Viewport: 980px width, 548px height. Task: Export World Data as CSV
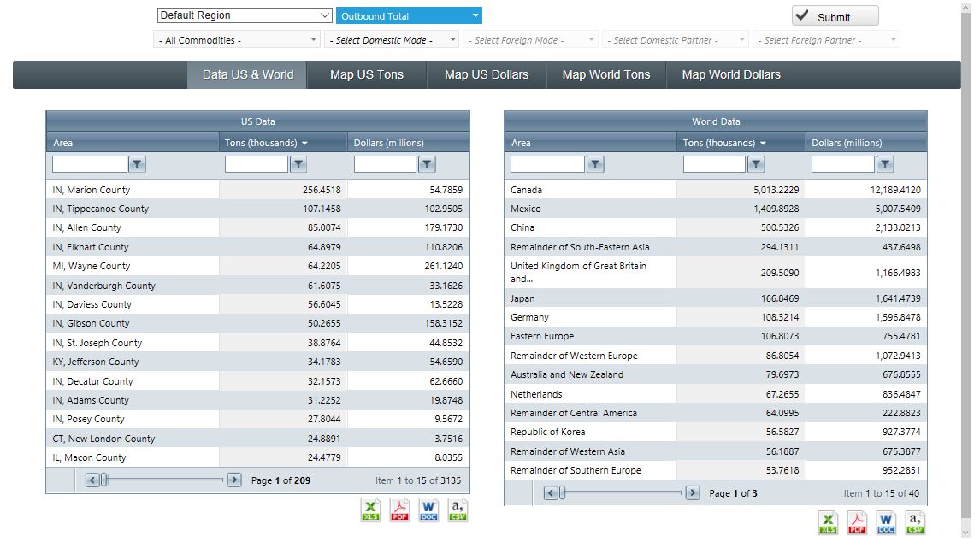pyautogui.click(x=915, y=522)
